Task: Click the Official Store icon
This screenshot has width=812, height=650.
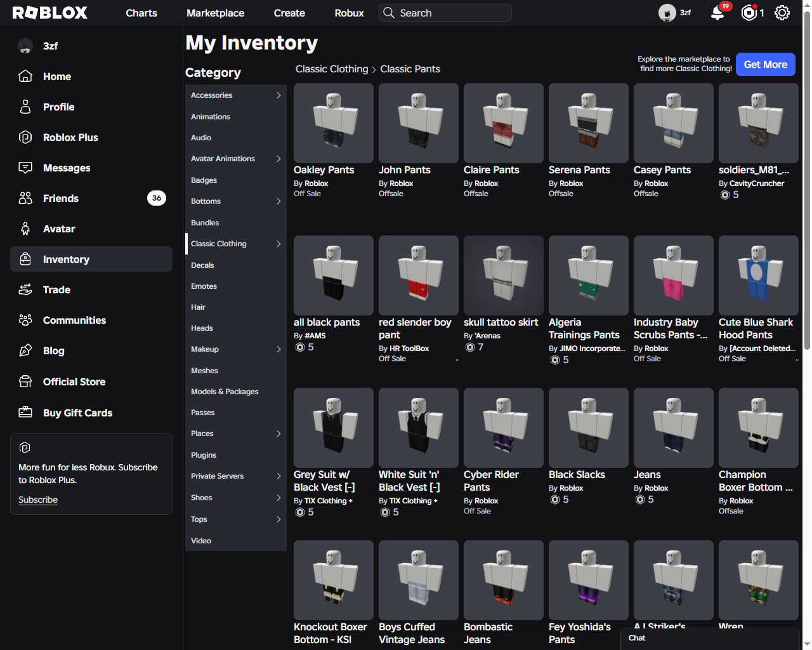Action: click(x=25, y=381)
